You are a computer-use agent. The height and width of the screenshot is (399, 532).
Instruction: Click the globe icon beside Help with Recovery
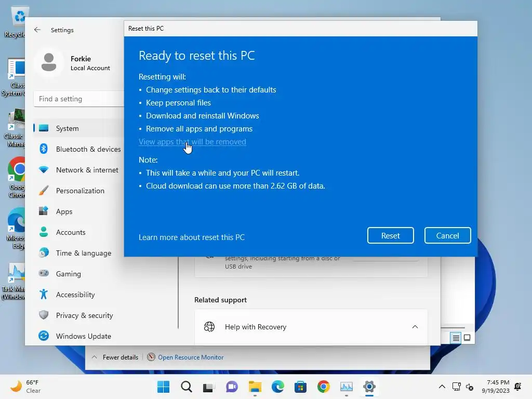point(209,327)
